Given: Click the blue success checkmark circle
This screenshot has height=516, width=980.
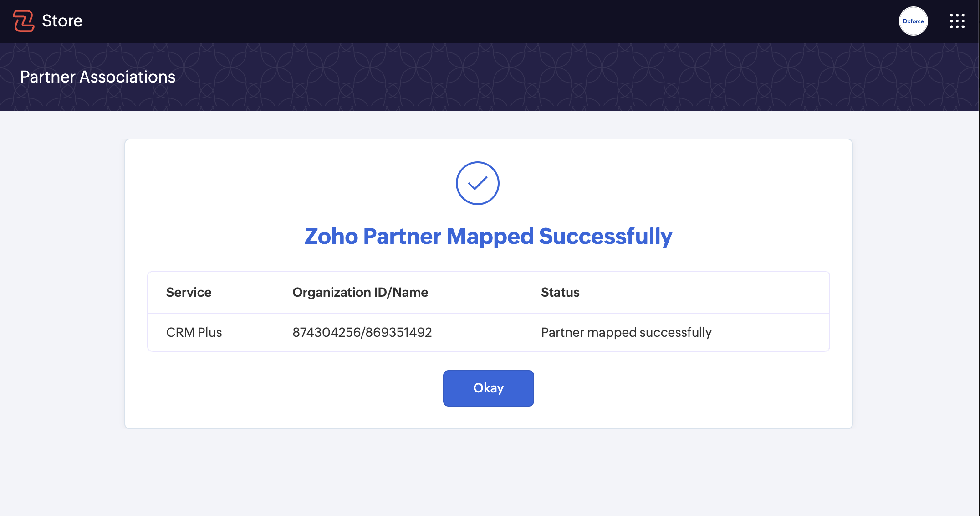Looking at the screenshot, I should 477,183.
